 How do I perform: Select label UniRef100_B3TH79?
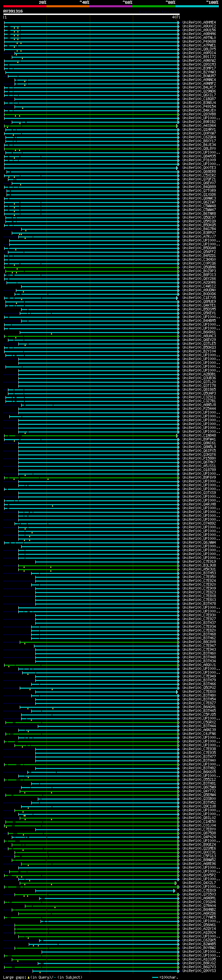tap(199, 680)
